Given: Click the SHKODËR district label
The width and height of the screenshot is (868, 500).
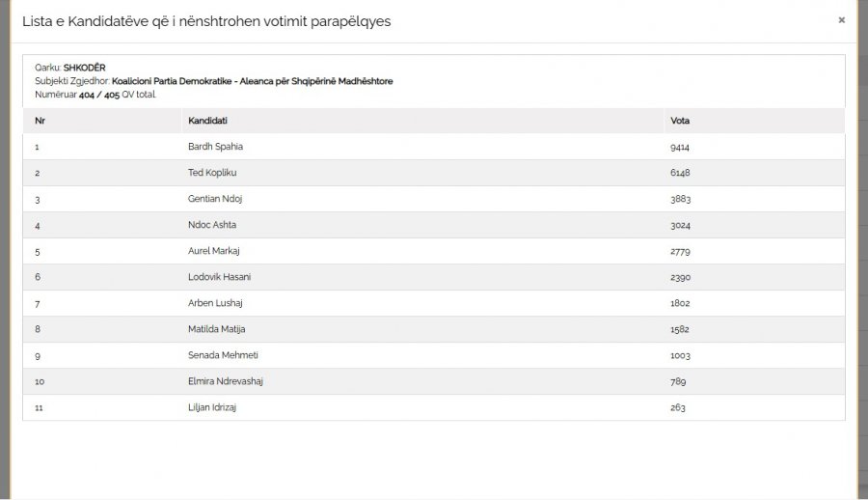Looking at the screenshot, I should click(x=84, y=68).
